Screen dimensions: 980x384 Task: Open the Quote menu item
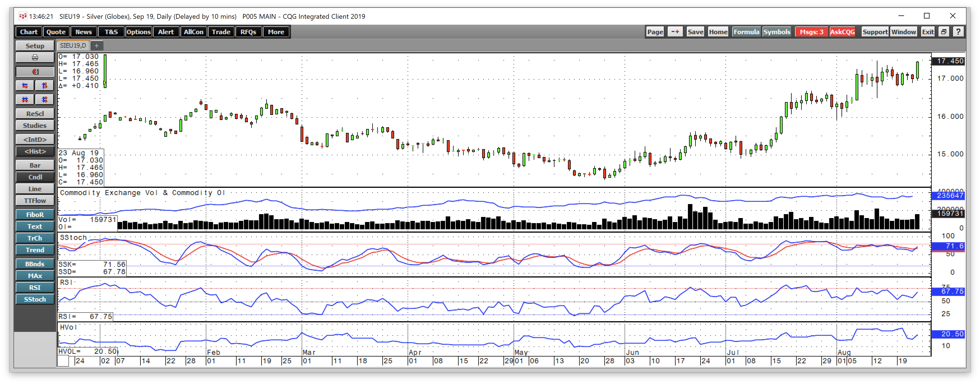56,32
